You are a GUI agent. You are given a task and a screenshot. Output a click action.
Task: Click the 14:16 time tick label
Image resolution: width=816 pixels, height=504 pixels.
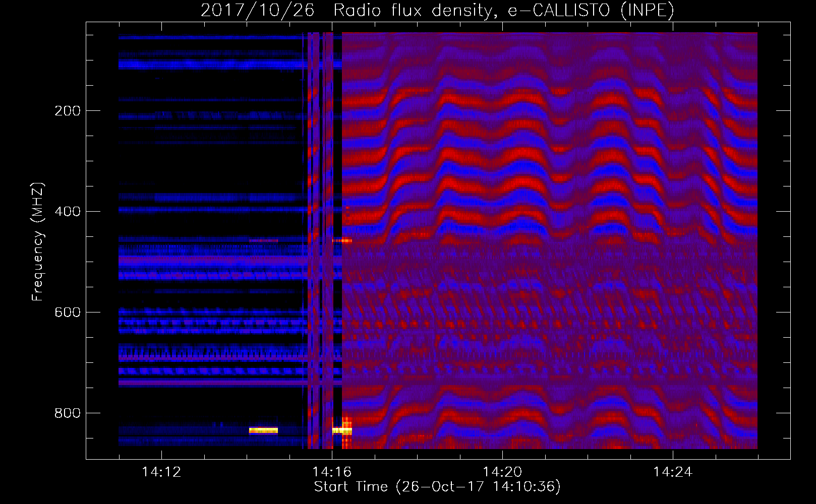point(332,472)
